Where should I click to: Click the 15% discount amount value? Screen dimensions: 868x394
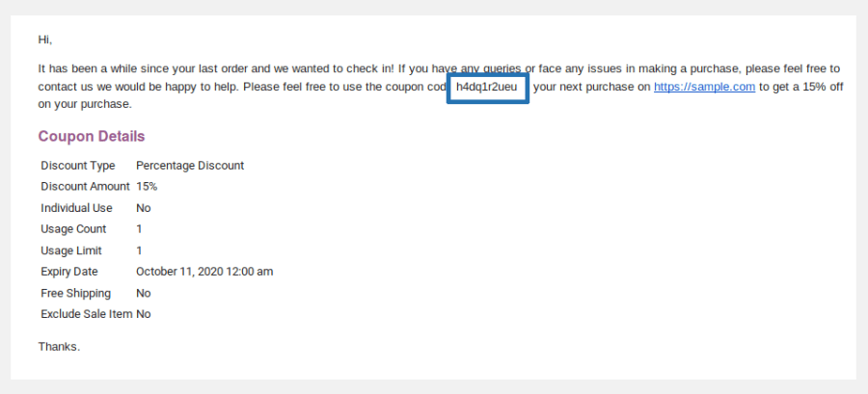[x=147, y=187]
